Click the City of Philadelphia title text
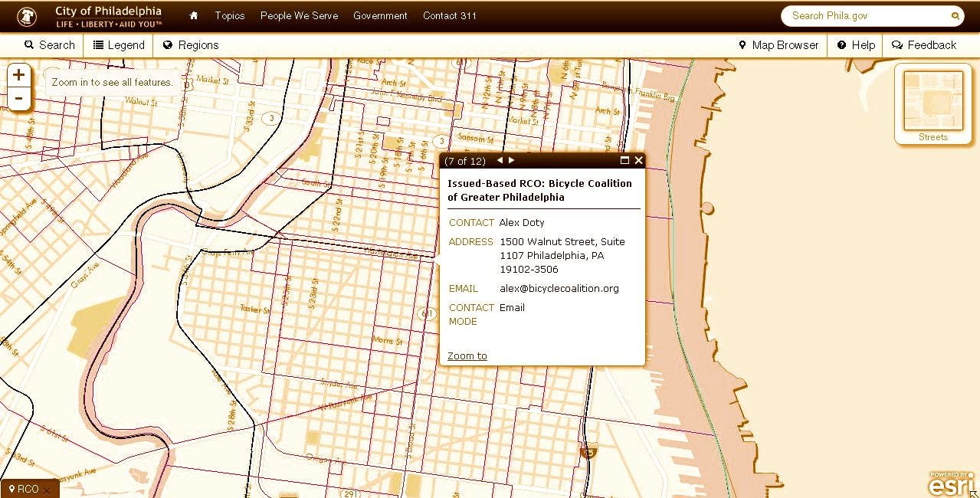 (108, 11)
